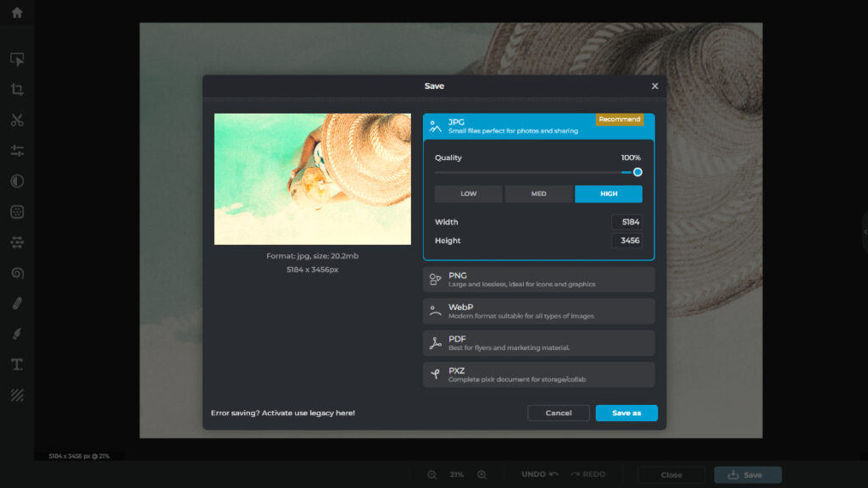Expand the PNG format option
Image resolution: width=868 pixels, height=488 pixels.
click(538, 279)
